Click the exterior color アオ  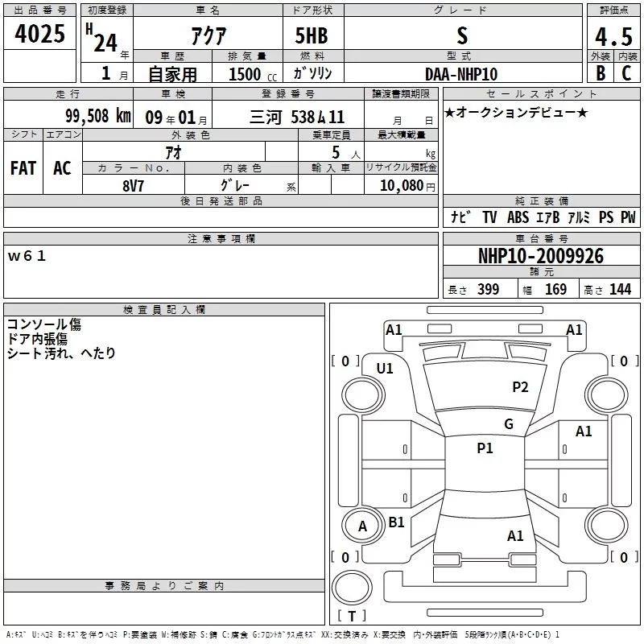pos(173,152)
